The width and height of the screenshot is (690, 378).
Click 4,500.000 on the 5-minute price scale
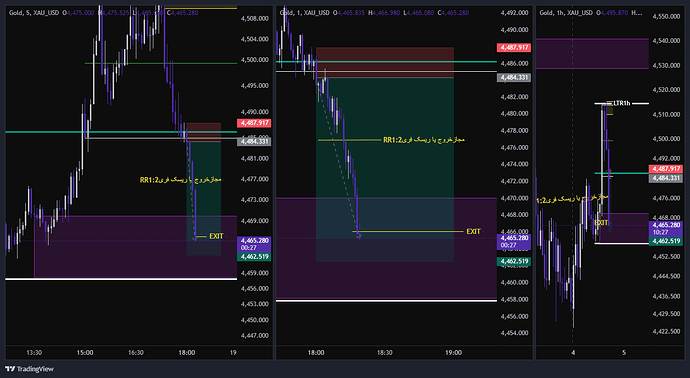pyautogui.click(x=255, y=60)
